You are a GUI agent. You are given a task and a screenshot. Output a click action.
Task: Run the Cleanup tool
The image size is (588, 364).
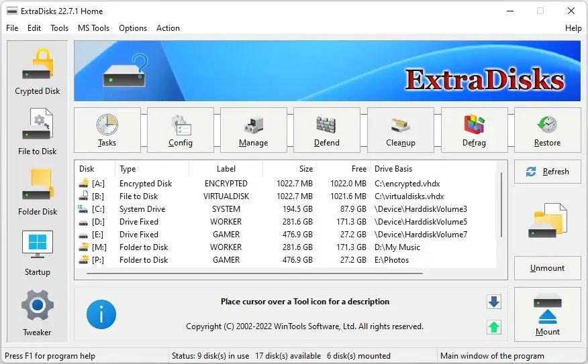click(x=401, y=130)
